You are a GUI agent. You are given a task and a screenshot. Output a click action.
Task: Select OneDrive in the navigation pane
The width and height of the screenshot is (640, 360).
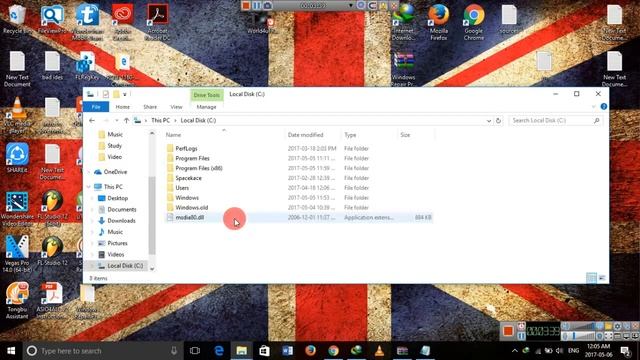115,172
